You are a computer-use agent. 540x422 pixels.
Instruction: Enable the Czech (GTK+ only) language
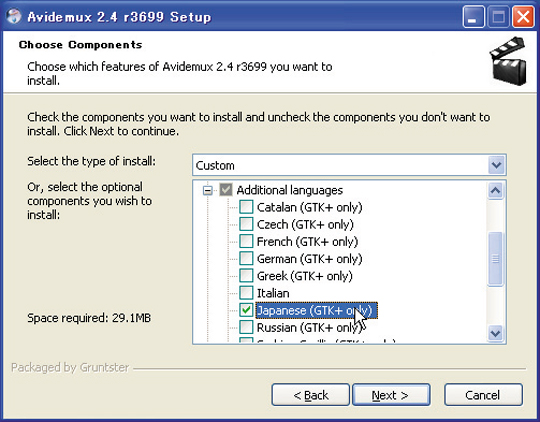pos(246,224)
